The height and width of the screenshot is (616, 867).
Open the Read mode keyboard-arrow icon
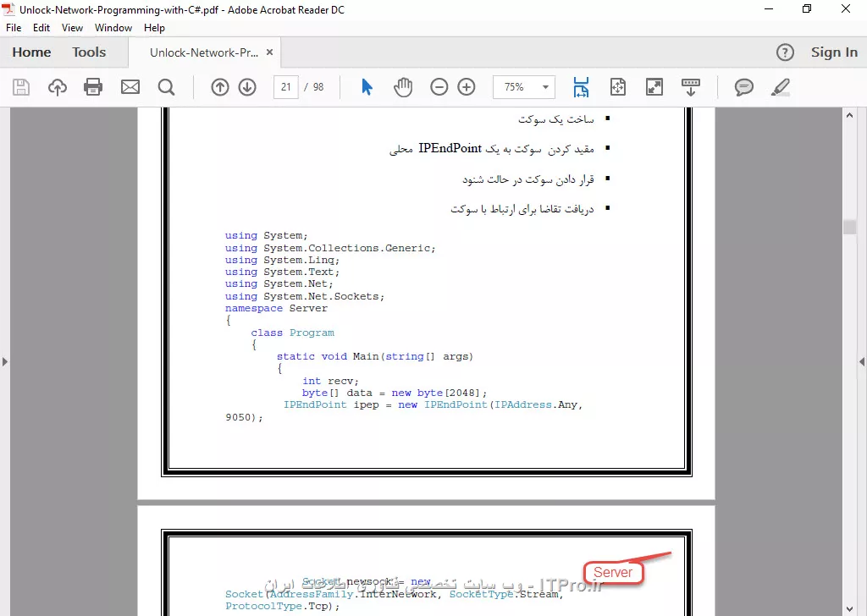coord(691,87)
